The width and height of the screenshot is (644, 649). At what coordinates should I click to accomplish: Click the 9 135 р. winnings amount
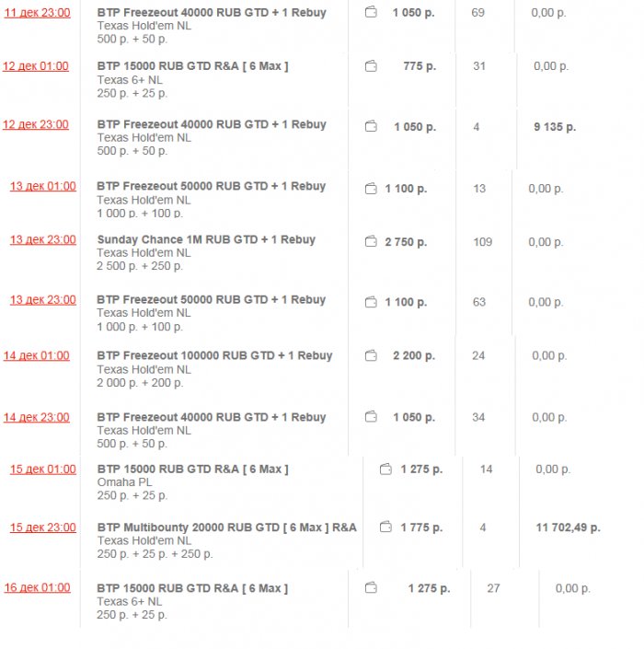tap(554, 127)
